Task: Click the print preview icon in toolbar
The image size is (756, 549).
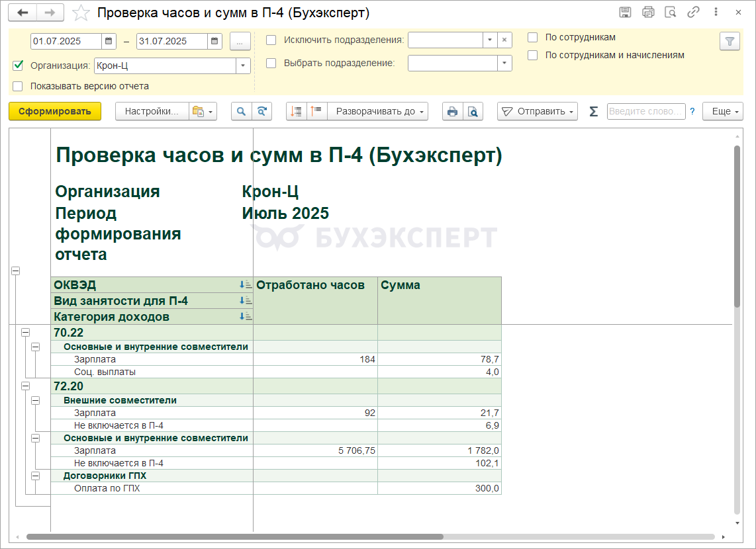Action: 473,112
